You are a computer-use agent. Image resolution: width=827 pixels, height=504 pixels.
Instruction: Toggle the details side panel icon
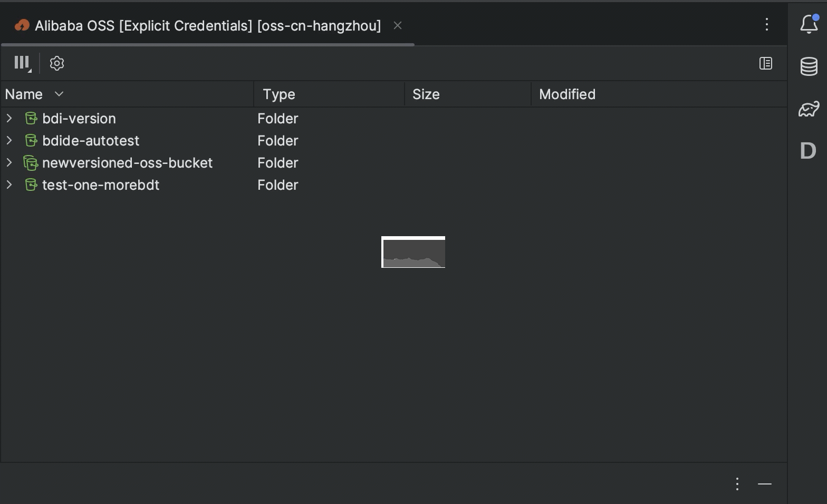tap(766, 63)
